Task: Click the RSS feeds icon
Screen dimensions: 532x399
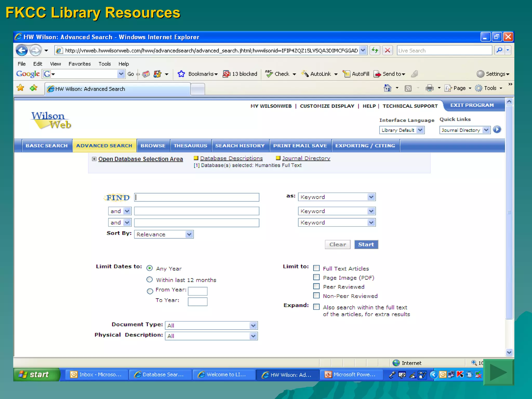Action: coord(408,89)
